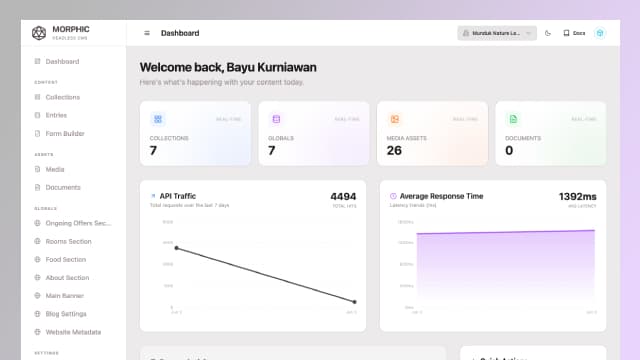The image size is (640, 360).
Task: Click API Traffic chart end data point
Action: point(354,302)
